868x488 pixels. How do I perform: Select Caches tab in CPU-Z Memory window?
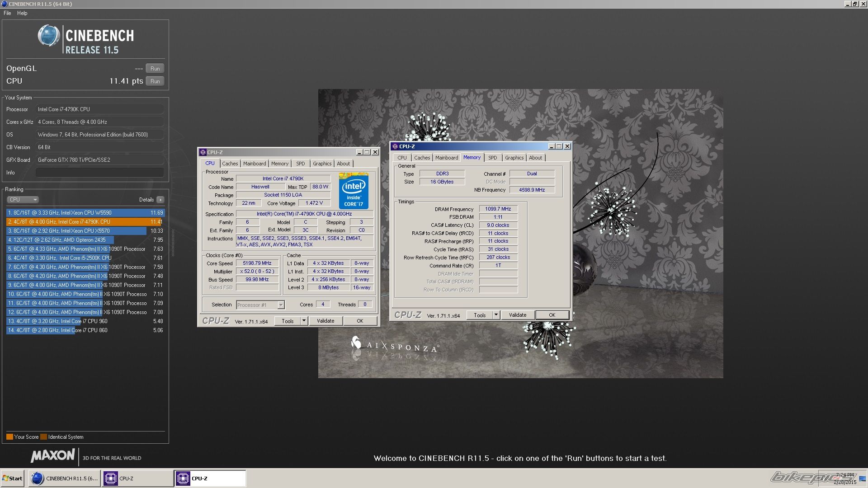pyautogui.click(x=422, y=158)
